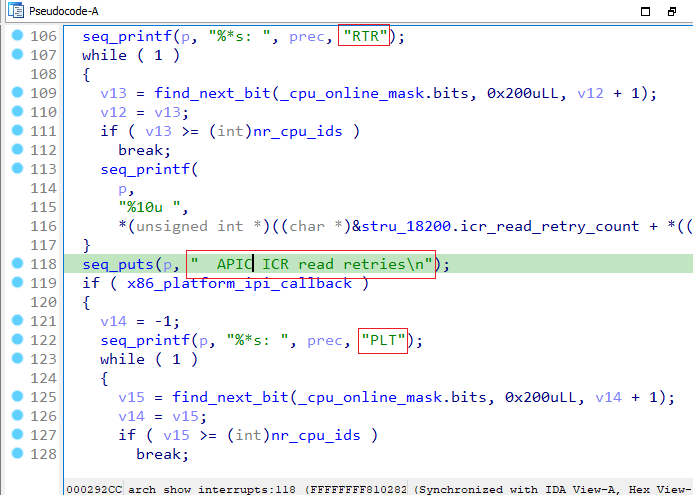
Task: Click the "APIC ICR read retries" string
Action: point(311,264)
